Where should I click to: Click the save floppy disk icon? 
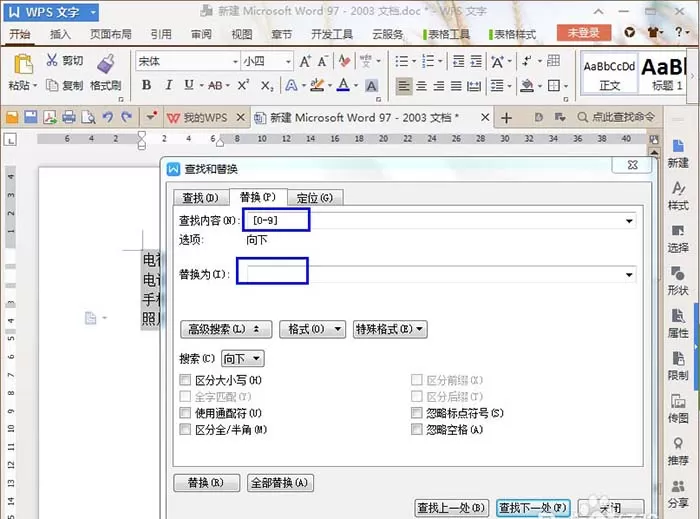31,117
